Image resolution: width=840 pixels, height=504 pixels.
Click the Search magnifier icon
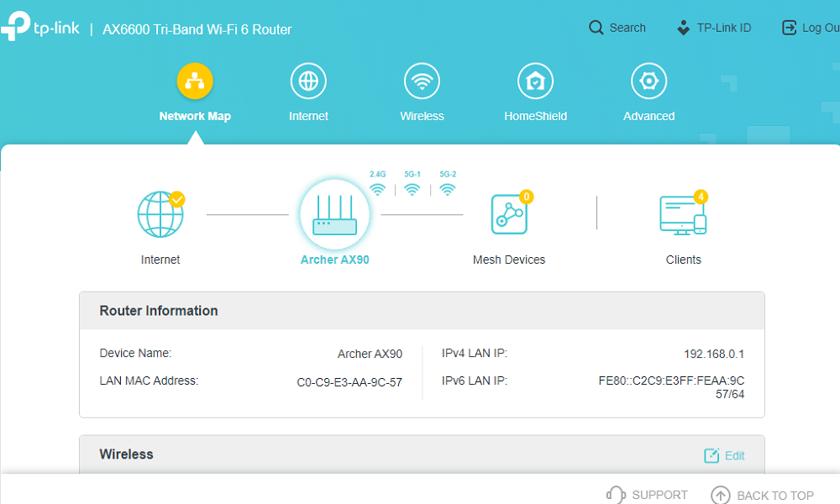(x=596, y=28)
